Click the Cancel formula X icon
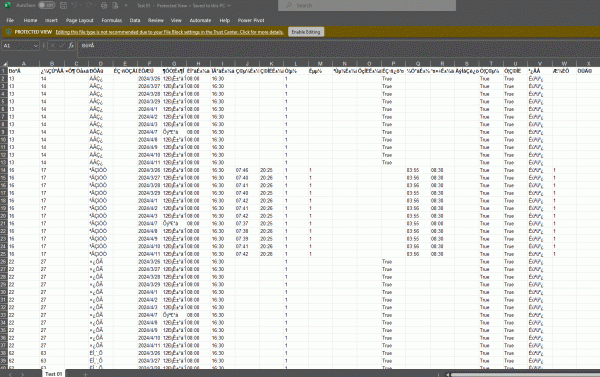This screenshot has height=377, width=600. tap(52, 46)
